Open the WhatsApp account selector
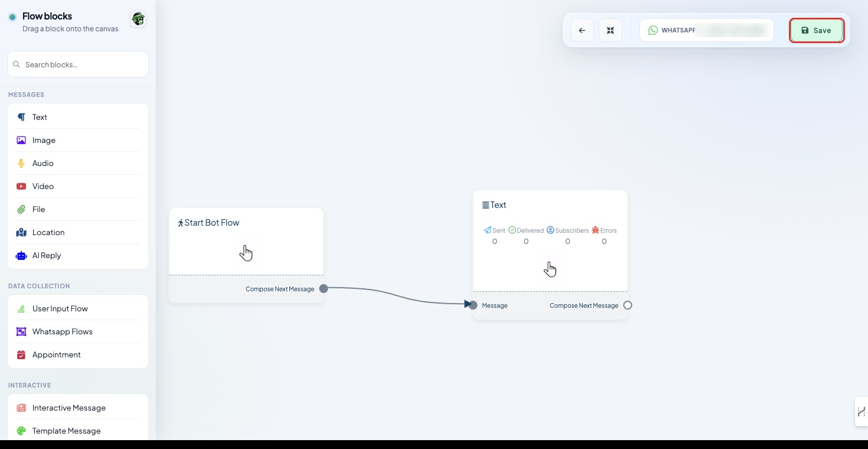The width and height of the screenshot is (868, 449). pos(706,30)
